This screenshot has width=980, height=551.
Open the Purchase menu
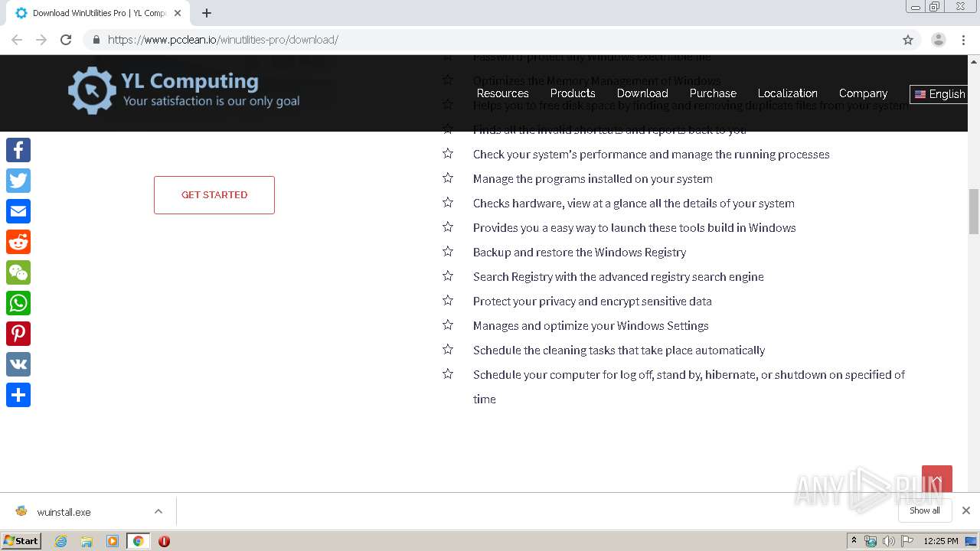coord(713,93)
